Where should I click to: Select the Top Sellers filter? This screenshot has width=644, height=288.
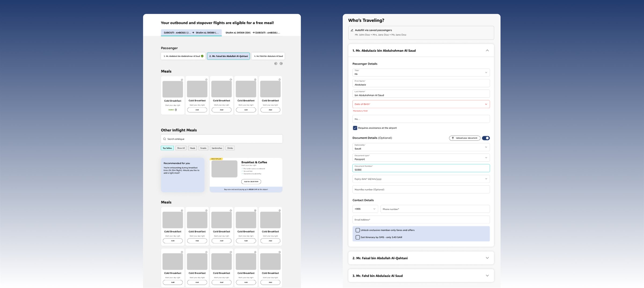tap(167, 148)
